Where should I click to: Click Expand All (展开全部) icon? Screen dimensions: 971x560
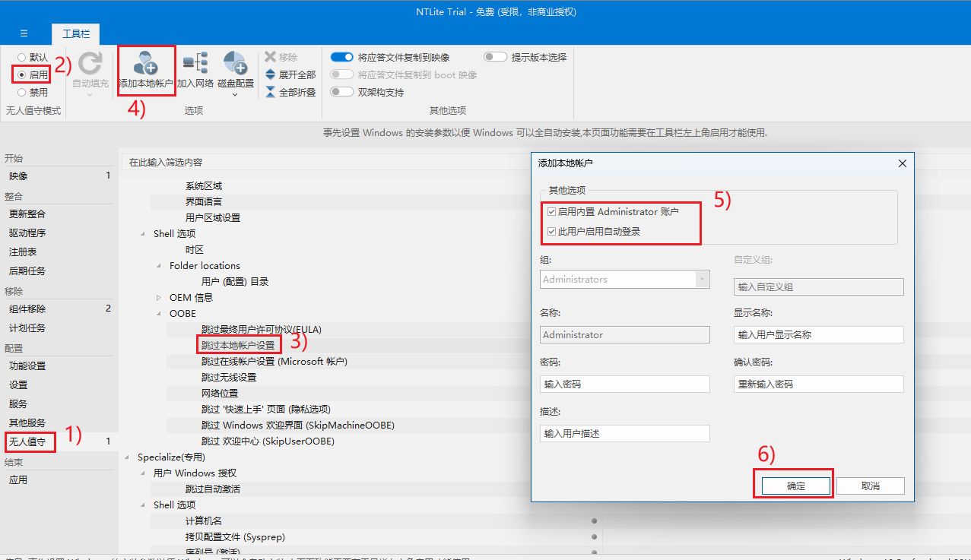tap(270, 74)
